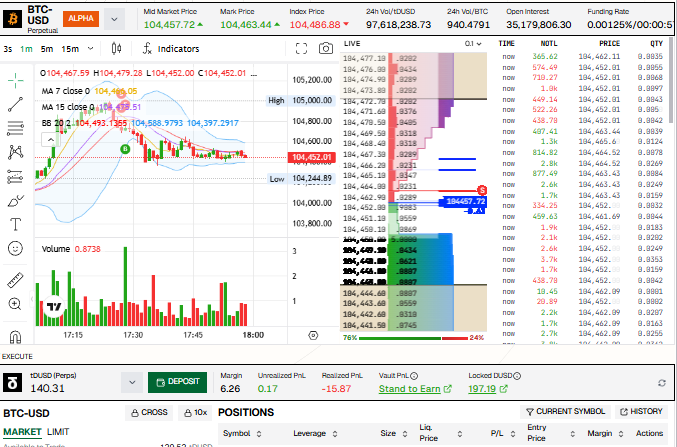
Task: Sort positions by Size column
Action: pos(394,433)
